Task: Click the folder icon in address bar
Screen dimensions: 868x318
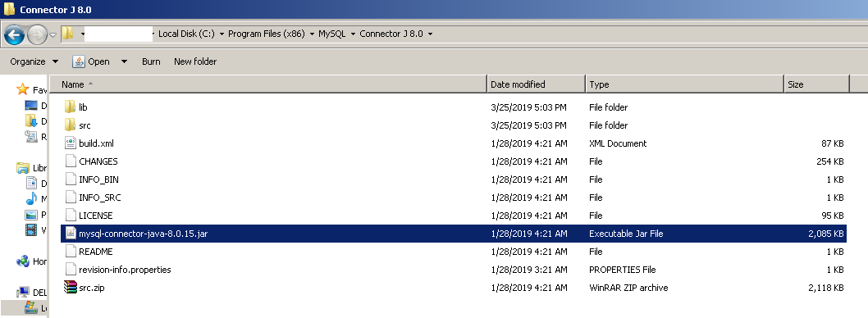Action: point(67,34)
